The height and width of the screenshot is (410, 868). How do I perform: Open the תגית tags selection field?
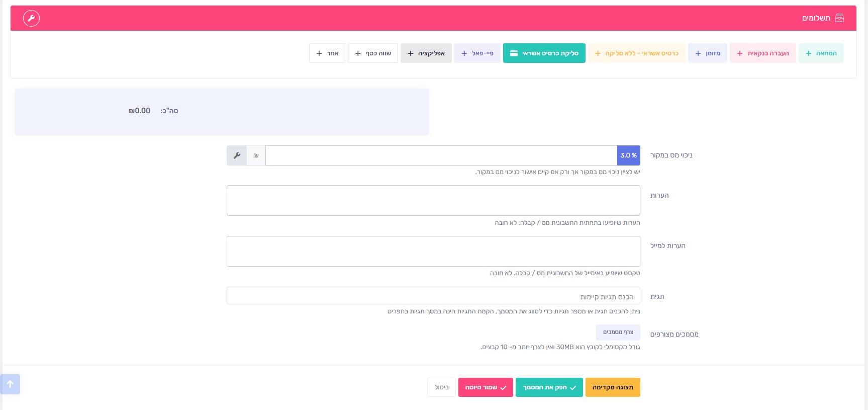[x=433, y=296]
